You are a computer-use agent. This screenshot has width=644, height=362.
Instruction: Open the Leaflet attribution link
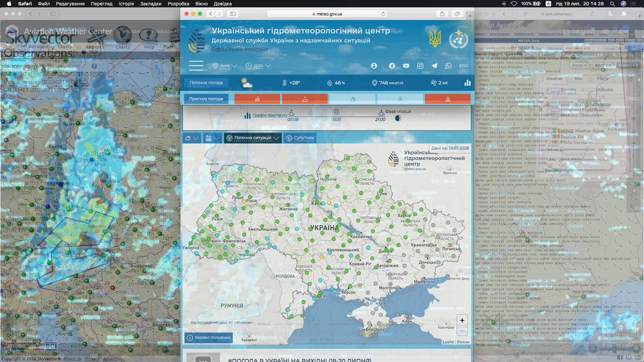(x=448, y=342)
